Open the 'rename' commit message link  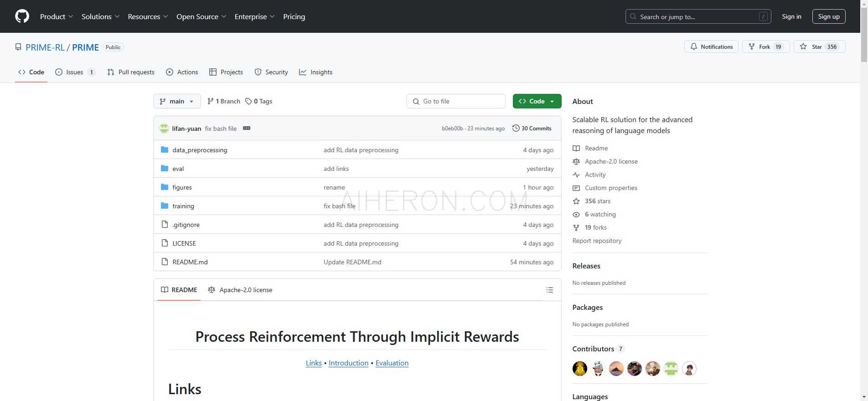334,187
